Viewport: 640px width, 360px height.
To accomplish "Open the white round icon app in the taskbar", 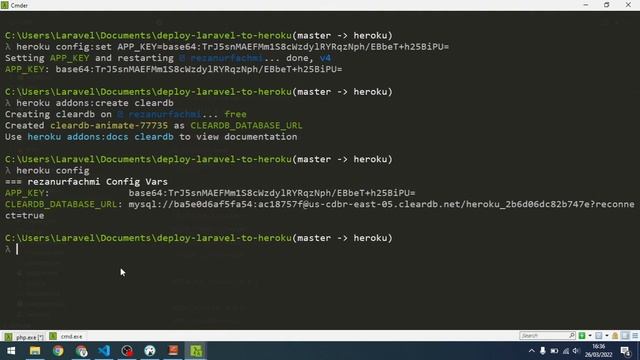I will pyautogui.click(x=150, y=351).
